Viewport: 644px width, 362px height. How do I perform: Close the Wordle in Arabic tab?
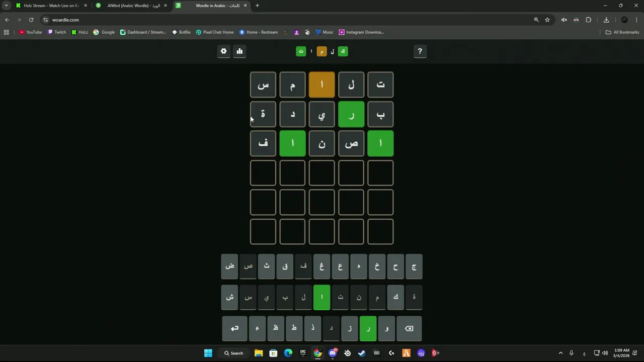click(x=245, y=6)
